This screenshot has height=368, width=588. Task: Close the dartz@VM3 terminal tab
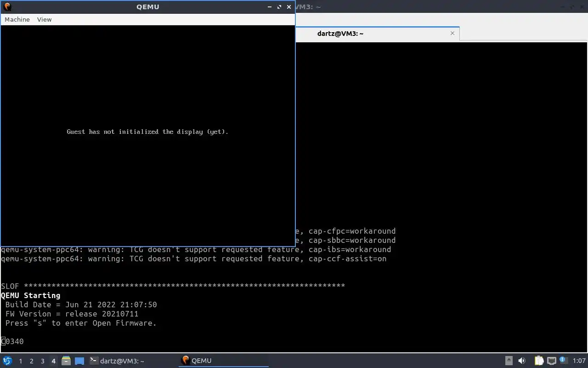[452, 33]
